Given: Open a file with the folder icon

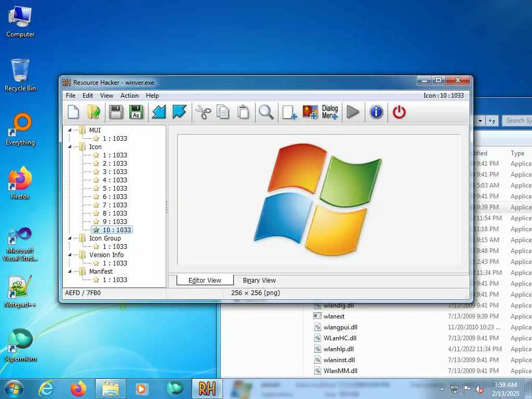Looking at the screenshot, I should (x=94, y=112).
